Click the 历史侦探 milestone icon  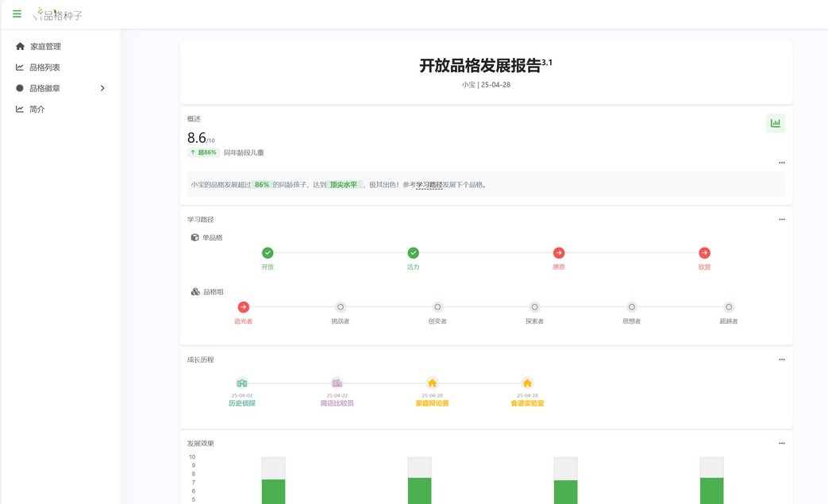[x=242, y=383]
